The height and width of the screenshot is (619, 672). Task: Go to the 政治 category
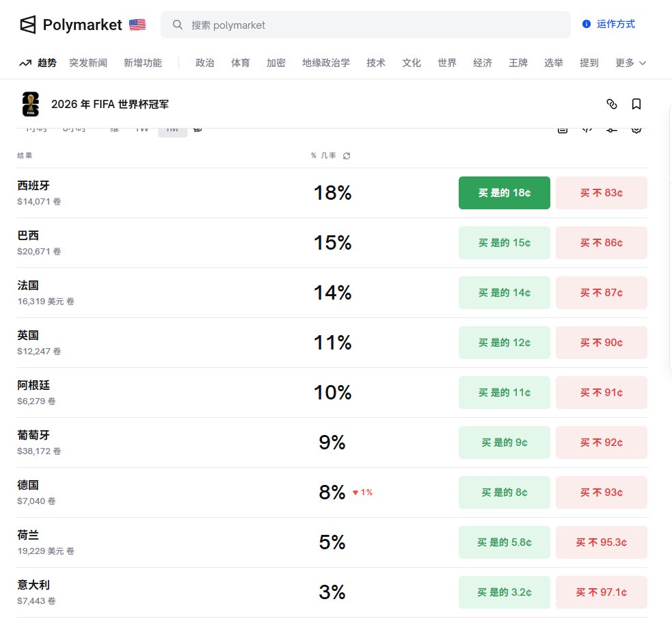click(205, 63)
